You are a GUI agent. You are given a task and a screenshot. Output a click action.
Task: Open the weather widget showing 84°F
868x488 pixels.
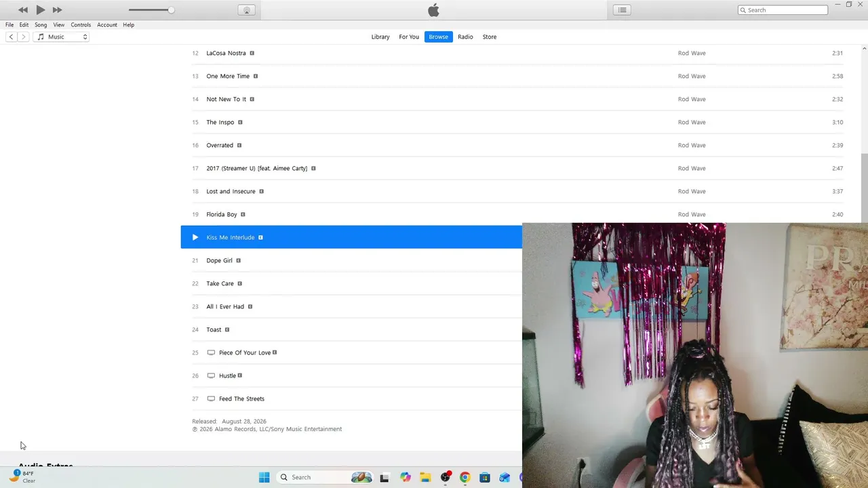(x=22, y=476)
